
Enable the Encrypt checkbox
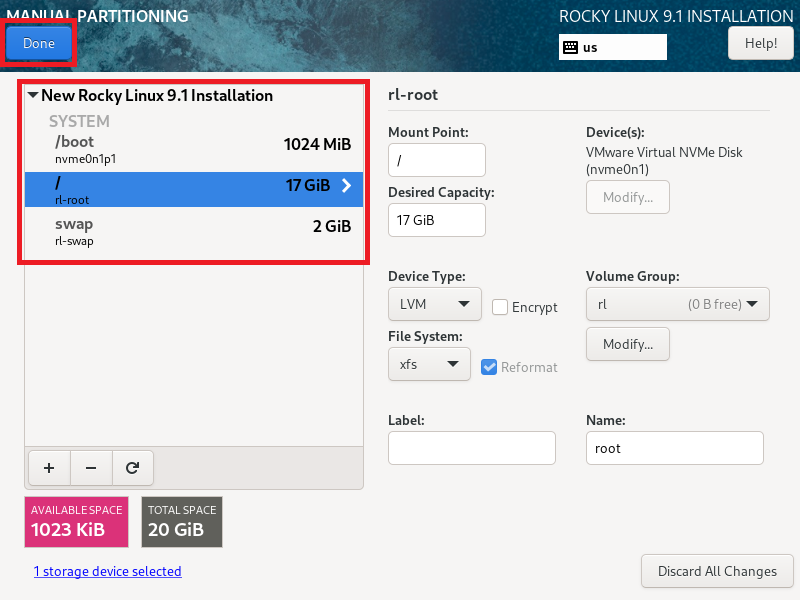click(499, 307)
